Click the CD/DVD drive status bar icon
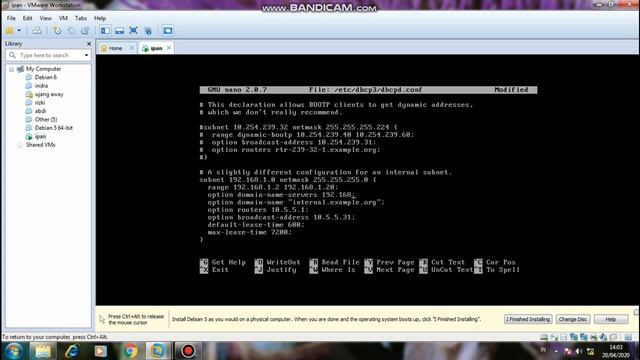The height and width of the screenshot is (360, 640). pos(554,337)
